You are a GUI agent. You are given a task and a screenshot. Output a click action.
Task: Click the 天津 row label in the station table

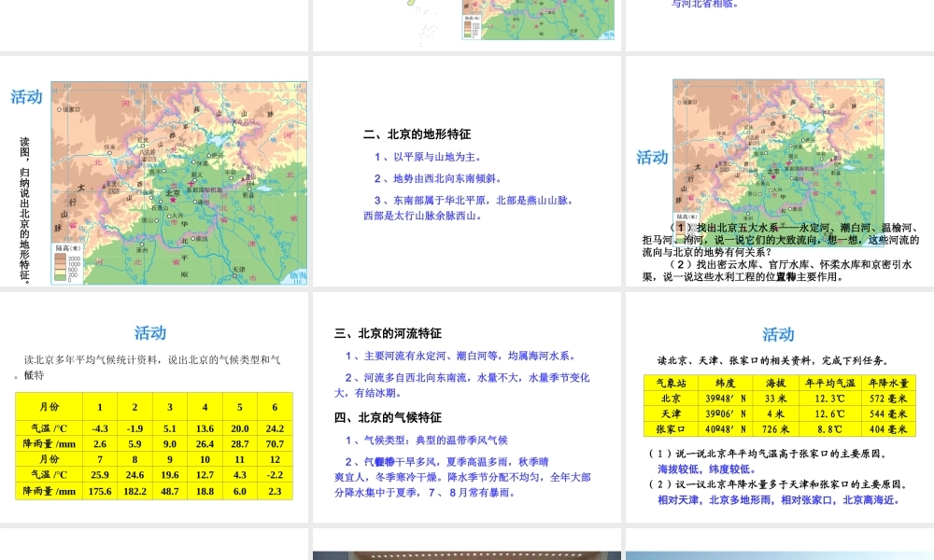point(672,413)
